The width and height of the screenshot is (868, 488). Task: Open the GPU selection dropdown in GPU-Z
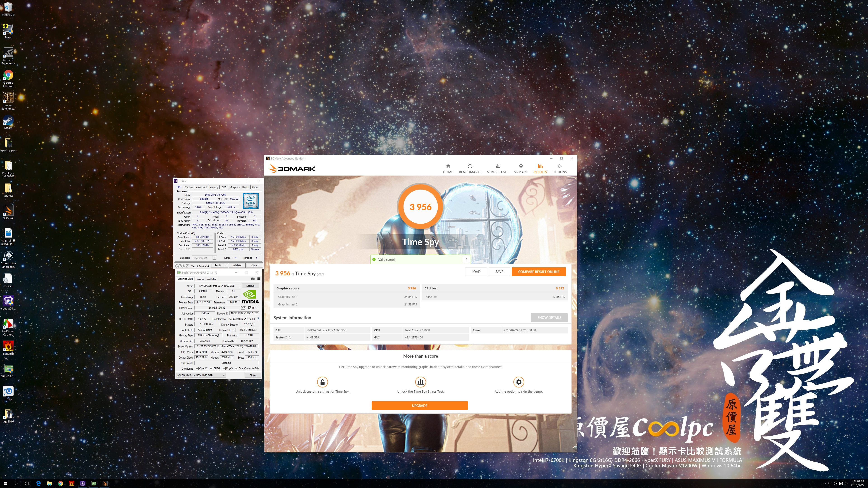[x=201, y=375]
